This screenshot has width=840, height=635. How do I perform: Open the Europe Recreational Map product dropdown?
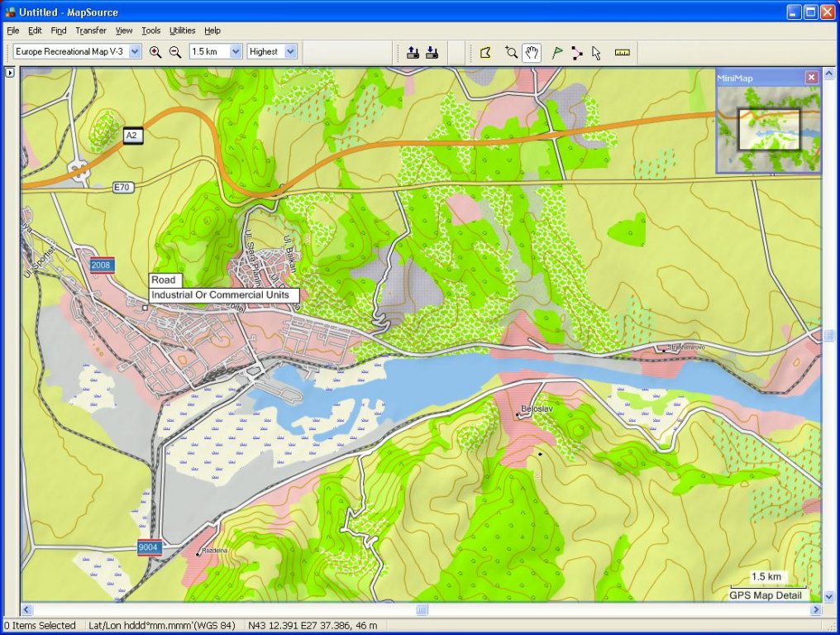pos(136,52)
